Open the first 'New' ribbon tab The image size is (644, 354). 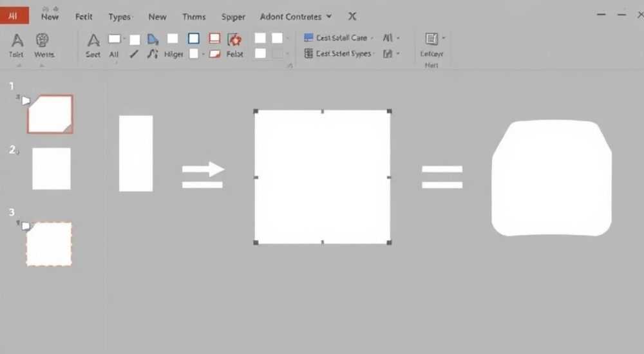pos(50,17)
